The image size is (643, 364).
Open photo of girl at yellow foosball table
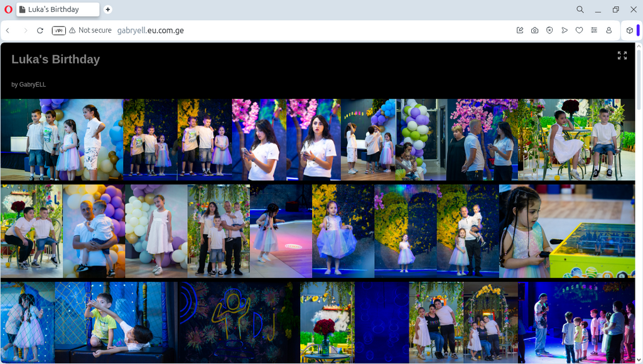pos(567,231)
